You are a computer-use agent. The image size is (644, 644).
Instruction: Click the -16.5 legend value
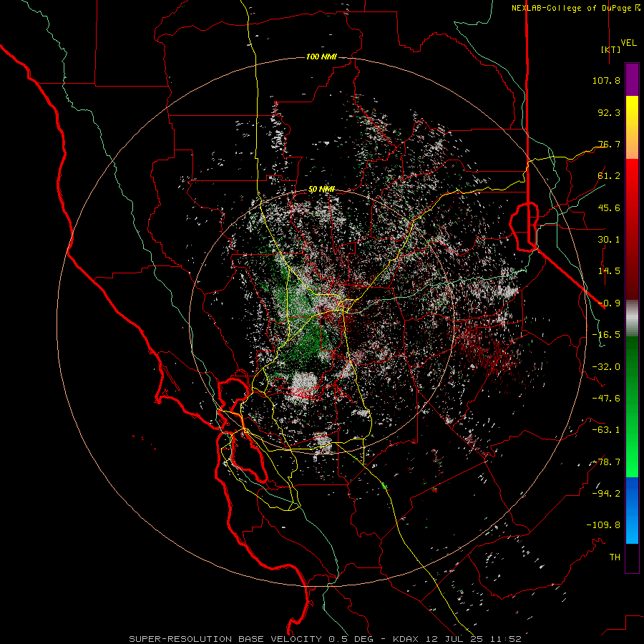tap(606, 335)
